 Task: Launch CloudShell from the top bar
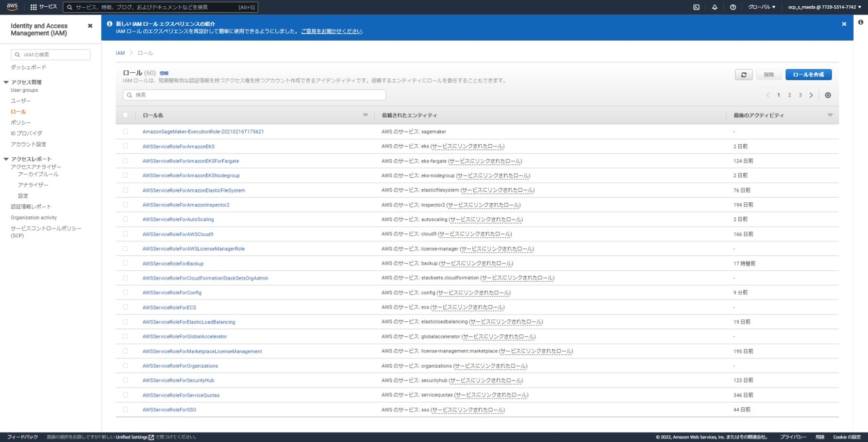click(696, 7)
